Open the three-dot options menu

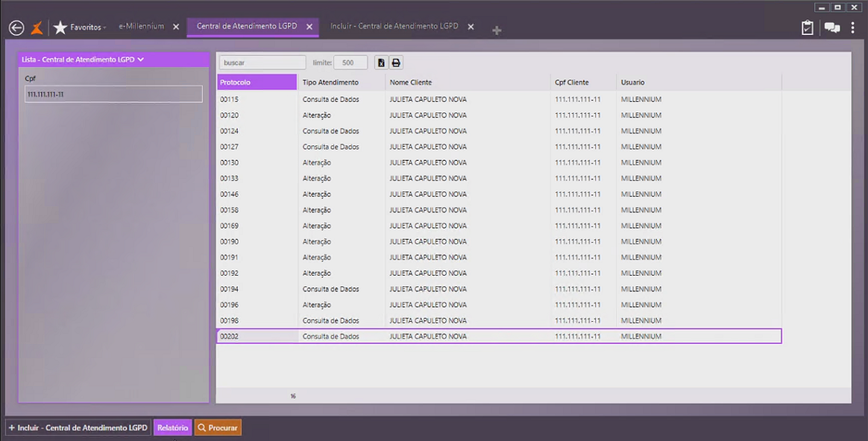coord(853,28)
